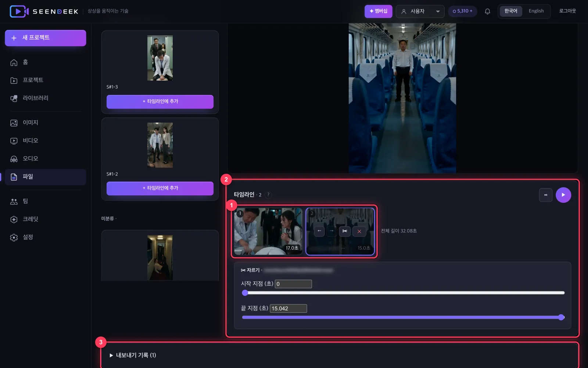This screenshot has width=588, height=368.
Task: Expand the 내보내기 기록 (1) section
Action: pos(133,355)
